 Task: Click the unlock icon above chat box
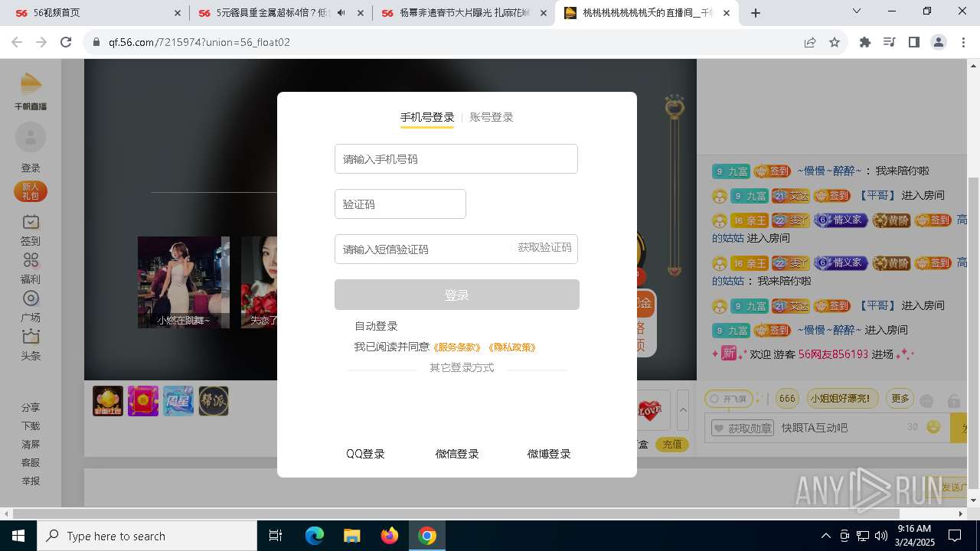click(953, 400)
